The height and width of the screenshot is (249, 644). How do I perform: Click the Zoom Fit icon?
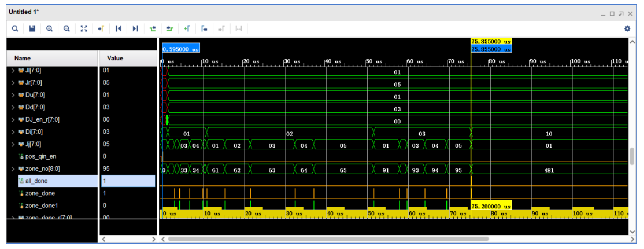coord(84,29)
